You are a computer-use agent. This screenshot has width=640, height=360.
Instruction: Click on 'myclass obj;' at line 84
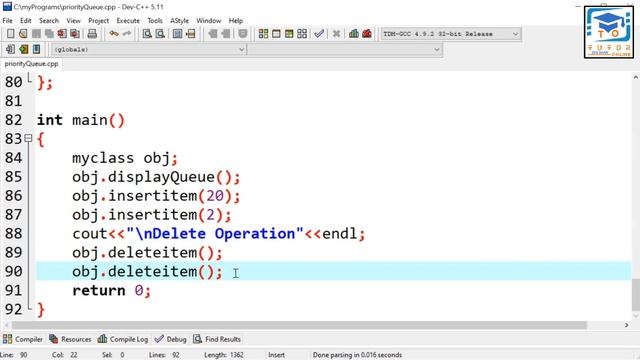point(125,158)
